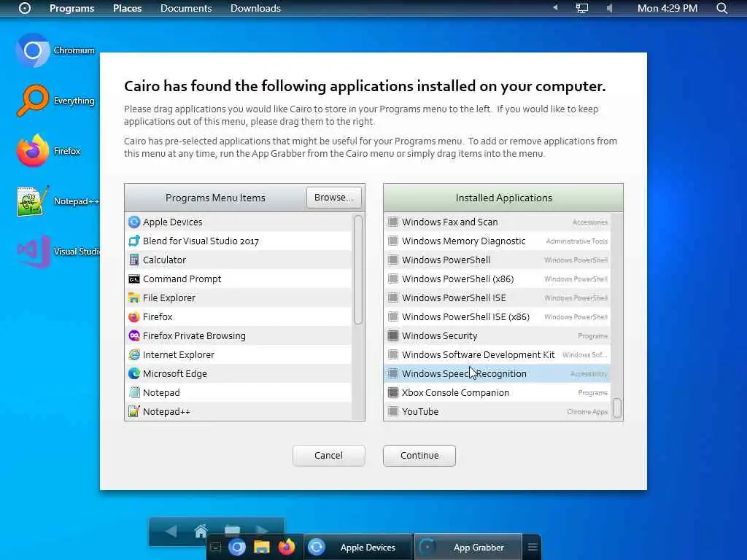Image resolution: width=747 pixels, height=560 pixels.
Task: Open the taskbar list menu icon
Action: (533, 547)
